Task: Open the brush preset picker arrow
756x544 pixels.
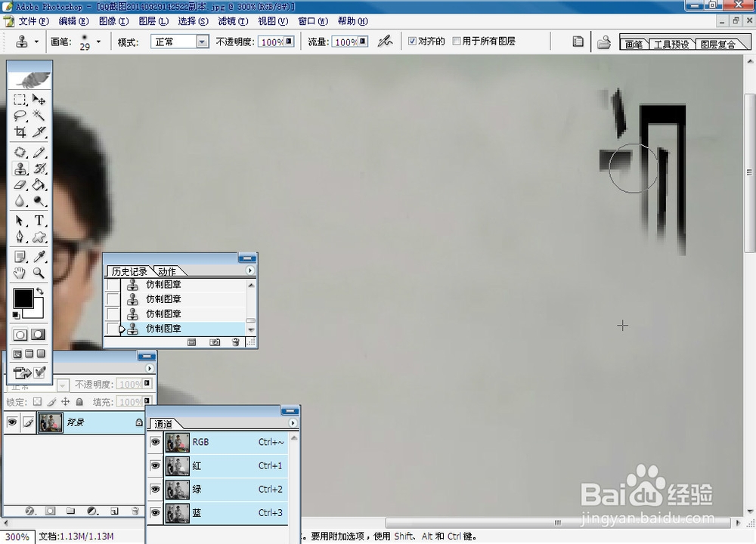Action: tap(99, 42)
